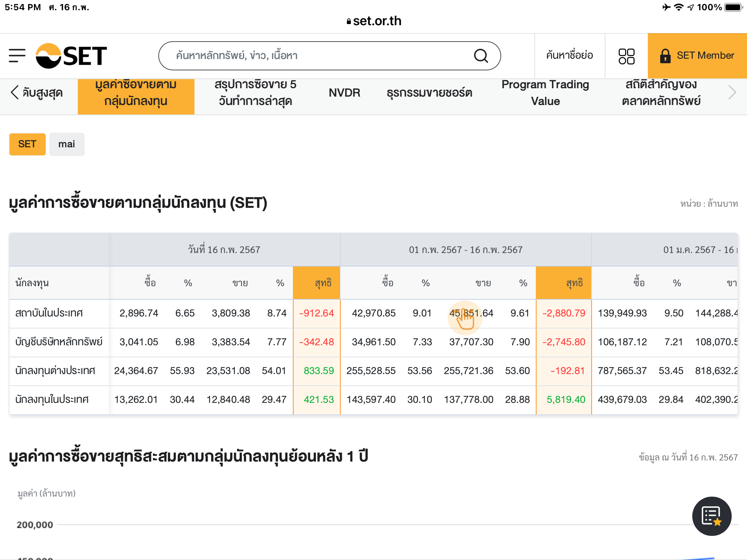
Task: Open the NVDR tab
Action: click(344, 93)
